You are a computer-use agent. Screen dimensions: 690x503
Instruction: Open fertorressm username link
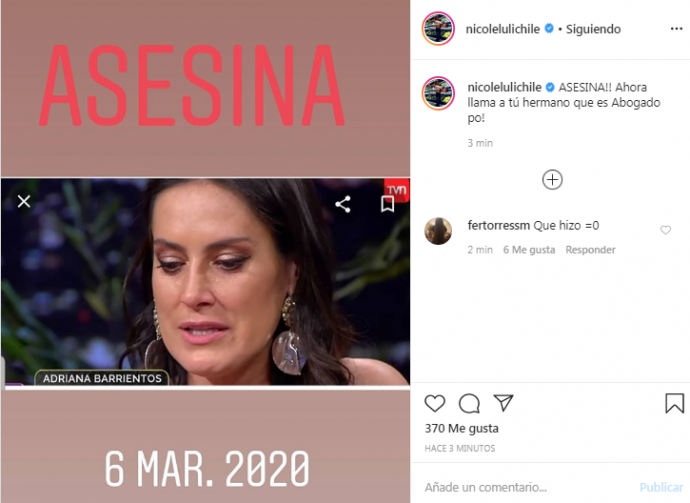click(499, 225)
